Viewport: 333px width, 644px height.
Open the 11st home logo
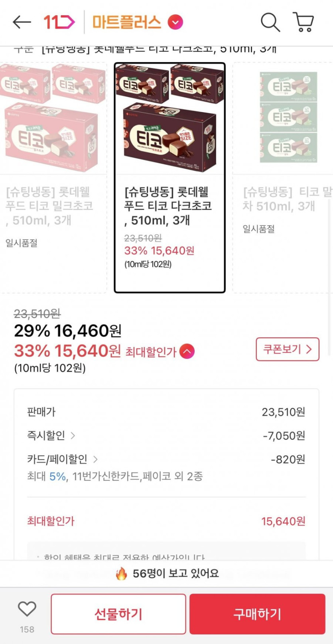pyautogui.click(x=59, y=22)
